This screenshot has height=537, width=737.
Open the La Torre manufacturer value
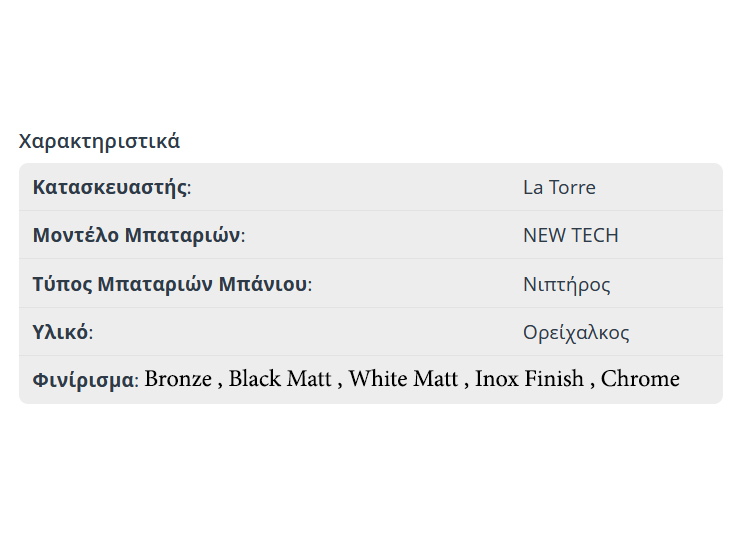coord(559,187)
